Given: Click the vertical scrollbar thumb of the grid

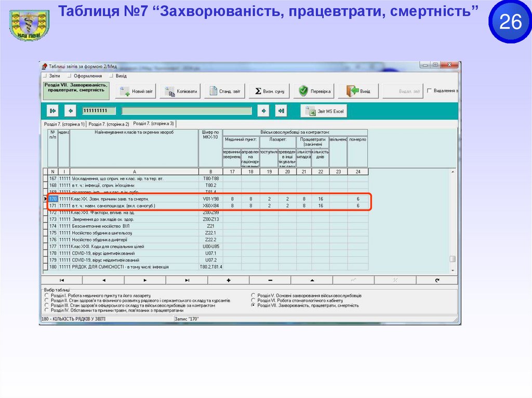Looking at the screenshot, I should click(453, 259).
